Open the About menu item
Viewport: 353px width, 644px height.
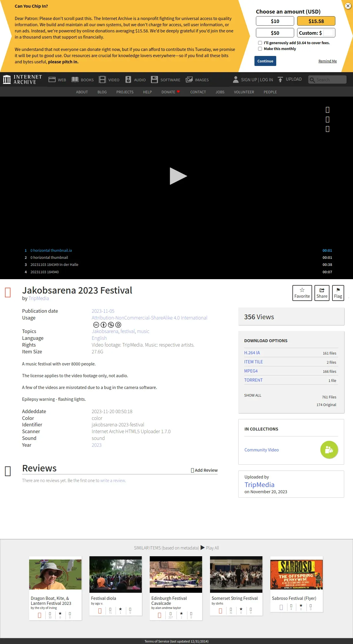coord(82,92)
